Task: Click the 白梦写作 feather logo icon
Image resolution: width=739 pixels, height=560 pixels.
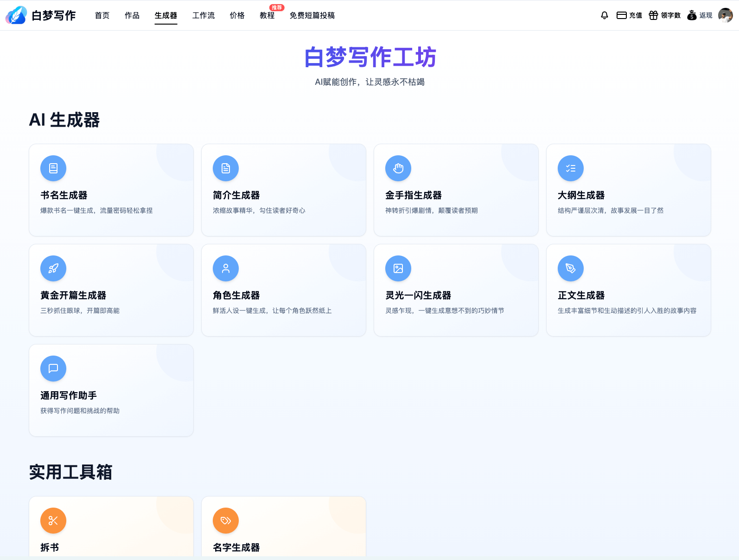Action: (x=16, y=15)
